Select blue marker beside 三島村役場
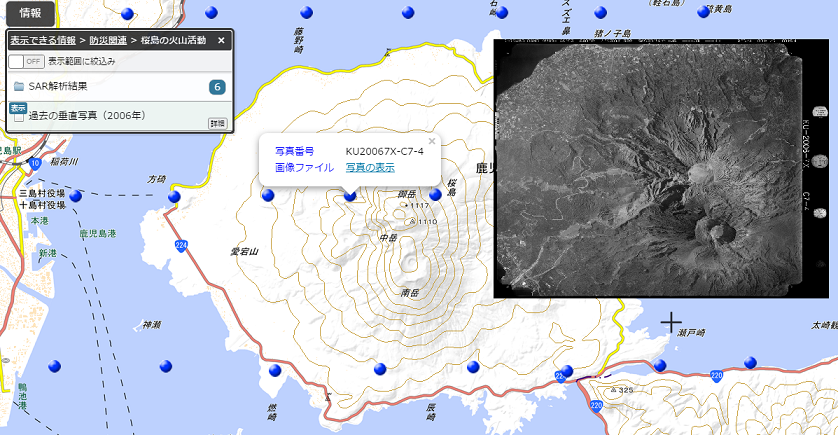This screenshot has height=435, width=838. click(x=77, y=195)
